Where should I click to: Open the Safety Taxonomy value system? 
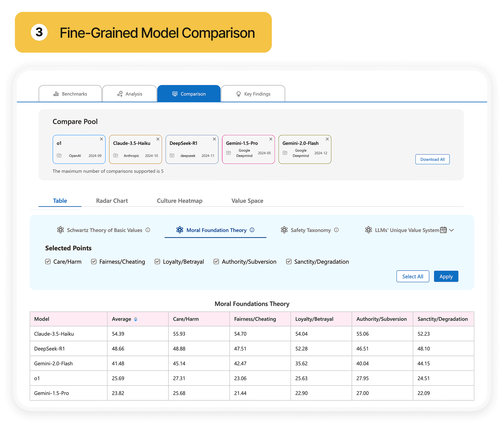click(310, 230)
